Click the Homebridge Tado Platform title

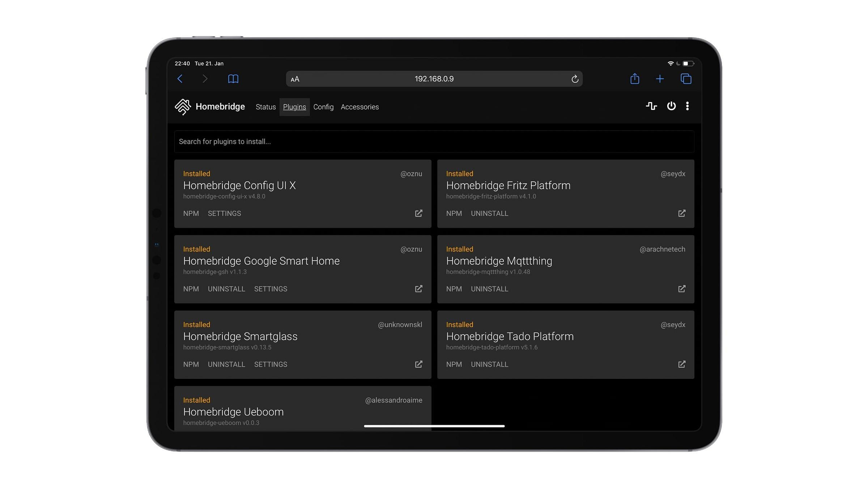coord(510,337)
